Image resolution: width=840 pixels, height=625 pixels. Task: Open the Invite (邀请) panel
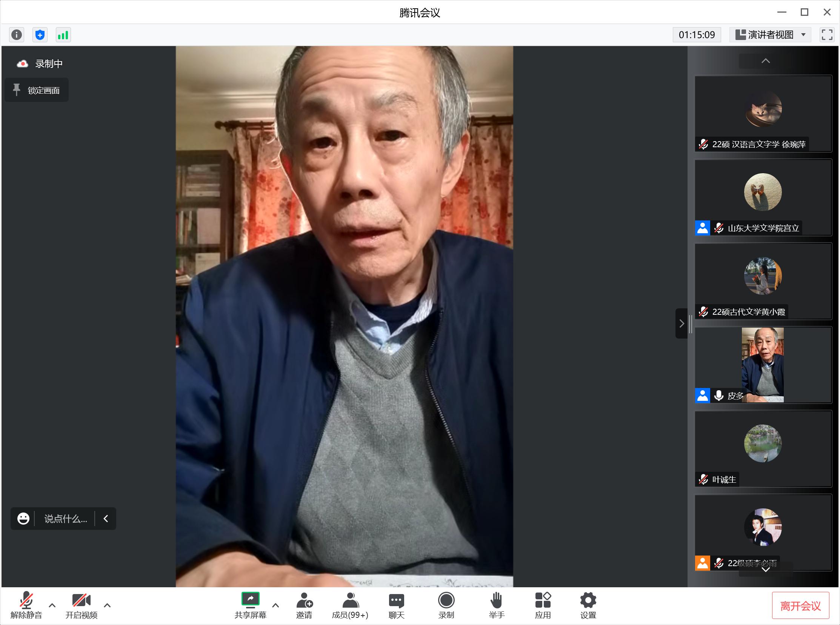[304, 605]
